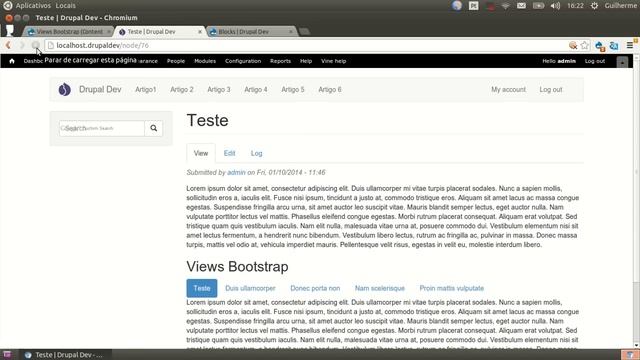This screenshot has width=640, height=360.
Task: Bookmark page with the star icon
Action: click(585, 45)
